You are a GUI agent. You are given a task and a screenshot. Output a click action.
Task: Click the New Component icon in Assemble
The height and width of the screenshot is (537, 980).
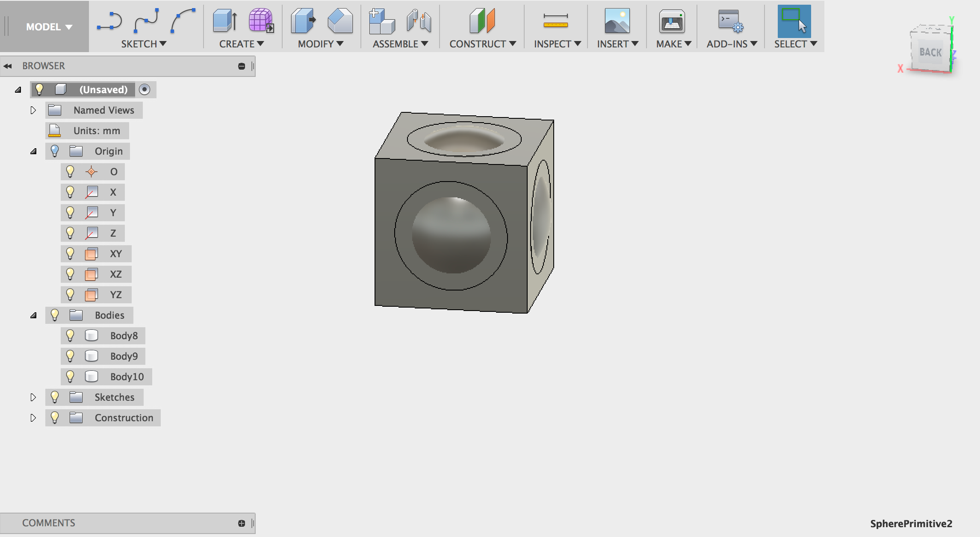click(x=382, y=21)
